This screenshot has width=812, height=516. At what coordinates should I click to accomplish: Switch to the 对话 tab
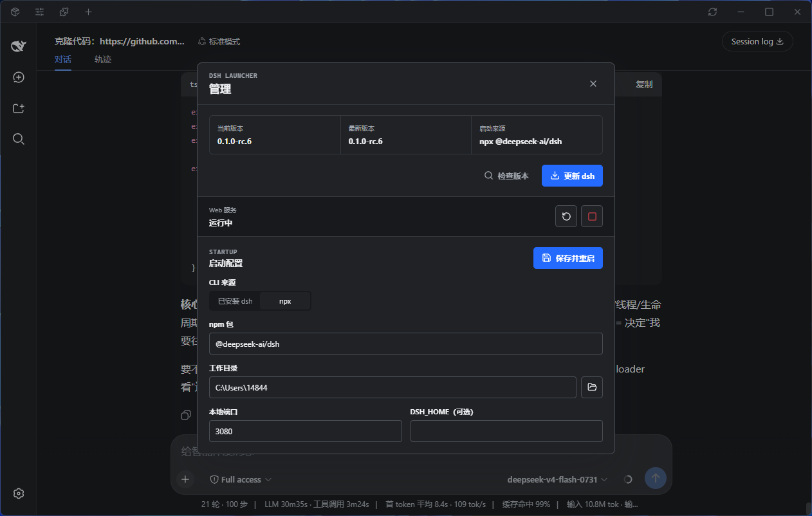pos(63,59)
